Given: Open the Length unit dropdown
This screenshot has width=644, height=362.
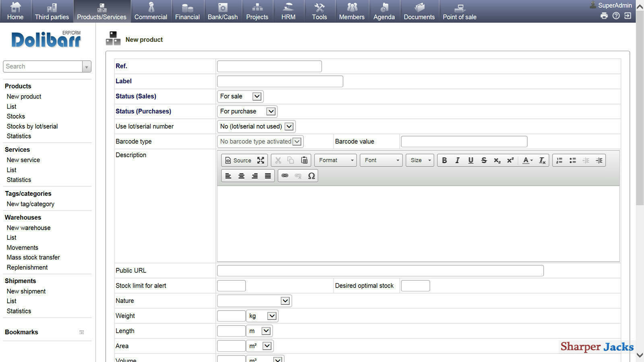Looking at the screenshot, I should pos(259,331).
